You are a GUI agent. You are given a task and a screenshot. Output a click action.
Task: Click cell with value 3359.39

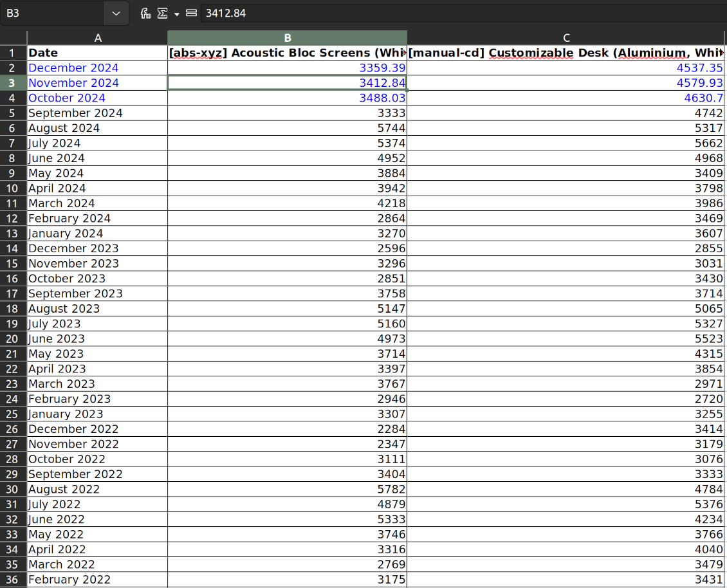point(287,68)
